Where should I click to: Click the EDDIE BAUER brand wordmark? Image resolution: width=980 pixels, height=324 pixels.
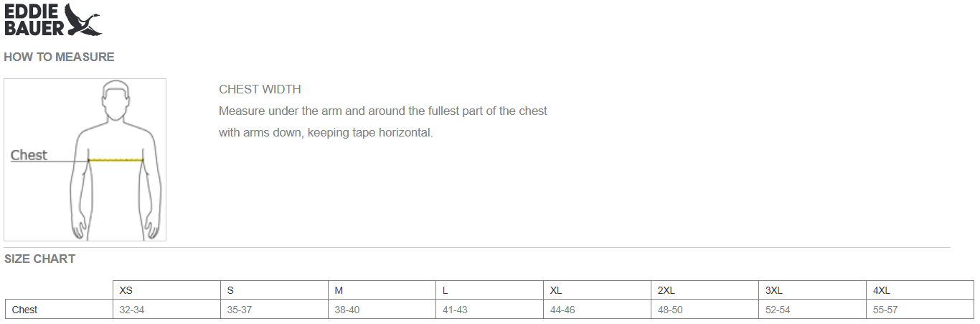pos(34,19)
